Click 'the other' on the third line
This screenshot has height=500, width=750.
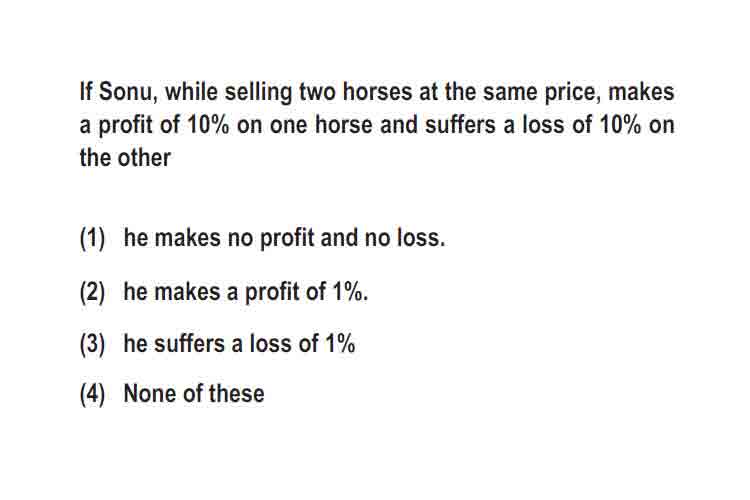[125, 158]
